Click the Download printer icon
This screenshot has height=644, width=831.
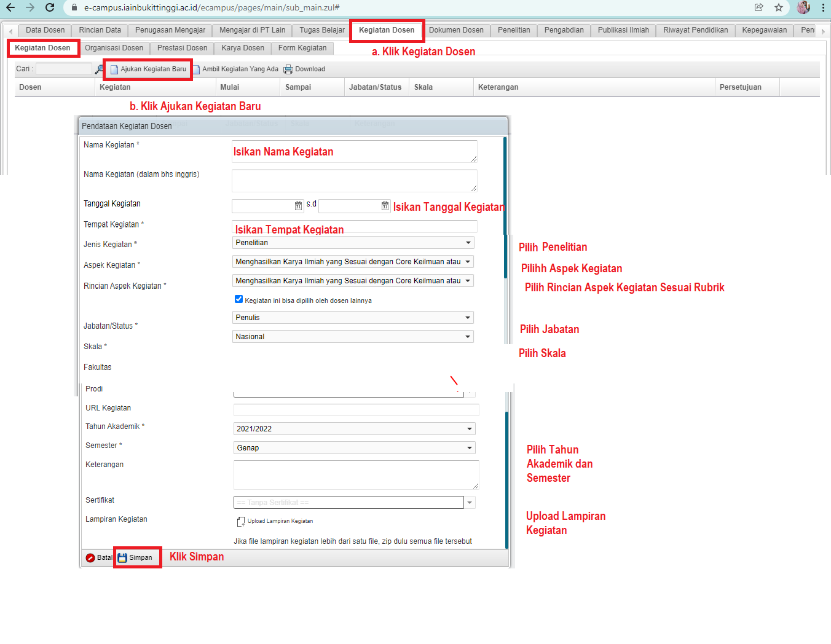(x=288, y=69)
